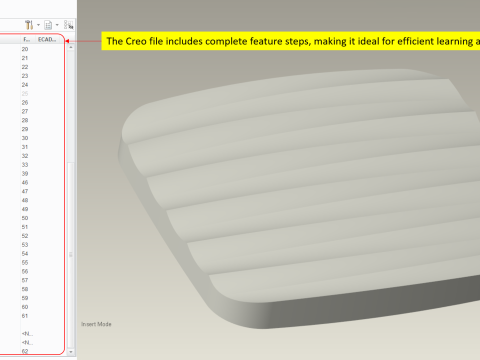
Task: Select feature number 53 row
Action: [x=25, y=245]
